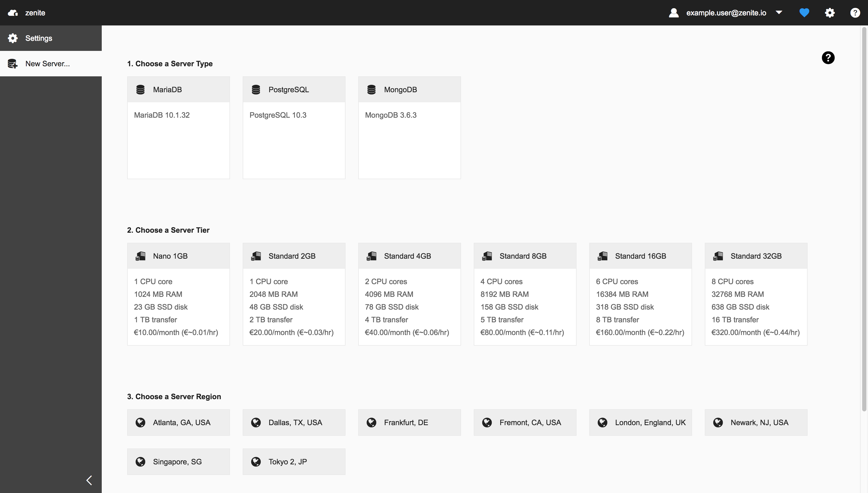Click the MariaDB database icon
The image size is (868, 493).
coord(140,90)
